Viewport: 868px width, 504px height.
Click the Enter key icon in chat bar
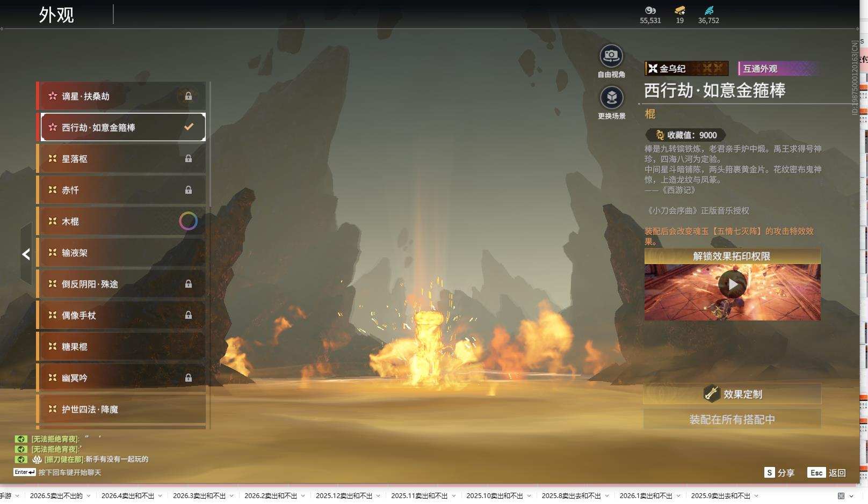pos(25,472)
